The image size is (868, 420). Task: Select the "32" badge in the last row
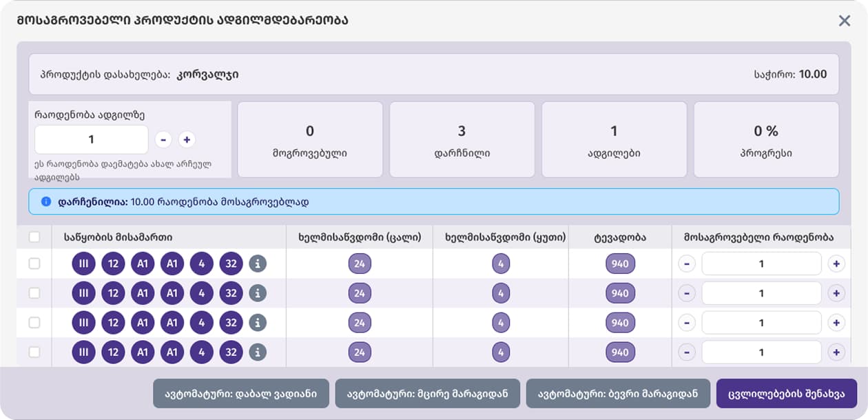pos(231,352)
